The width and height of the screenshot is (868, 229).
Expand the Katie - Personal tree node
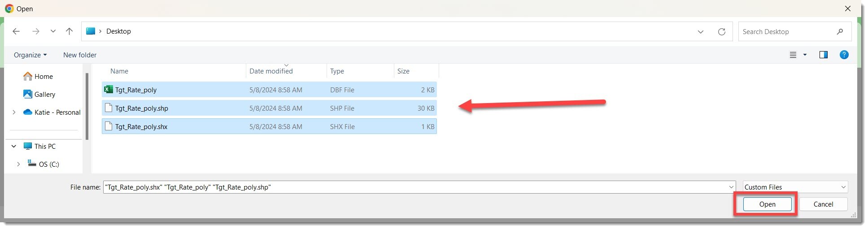click(x=14, y=112)
